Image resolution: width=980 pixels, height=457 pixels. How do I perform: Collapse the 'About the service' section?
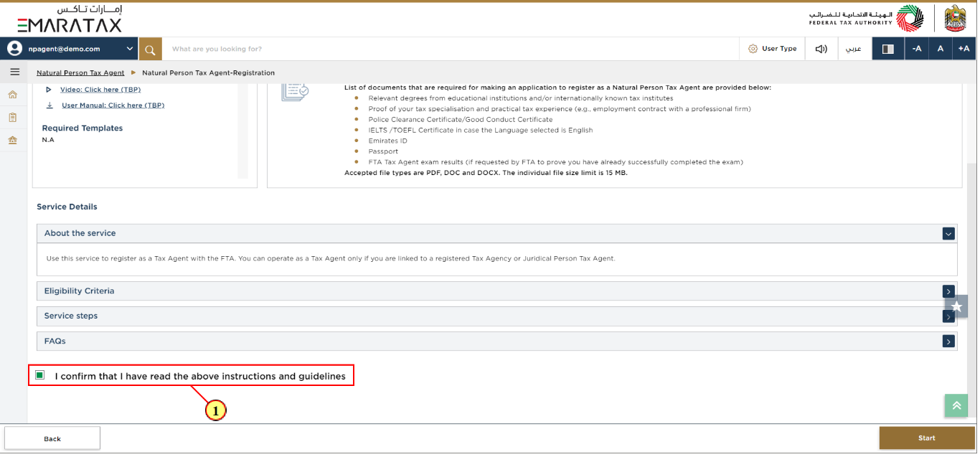coord(949,233)
